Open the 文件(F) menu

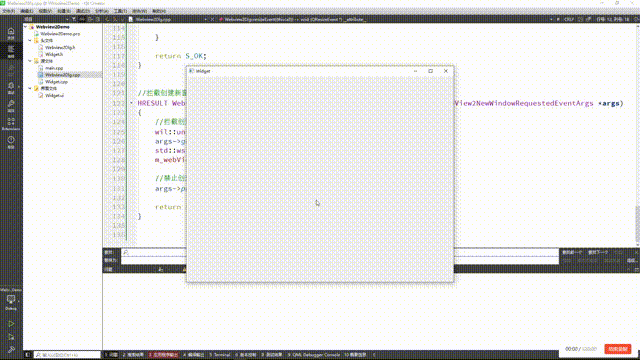point(9,11)
